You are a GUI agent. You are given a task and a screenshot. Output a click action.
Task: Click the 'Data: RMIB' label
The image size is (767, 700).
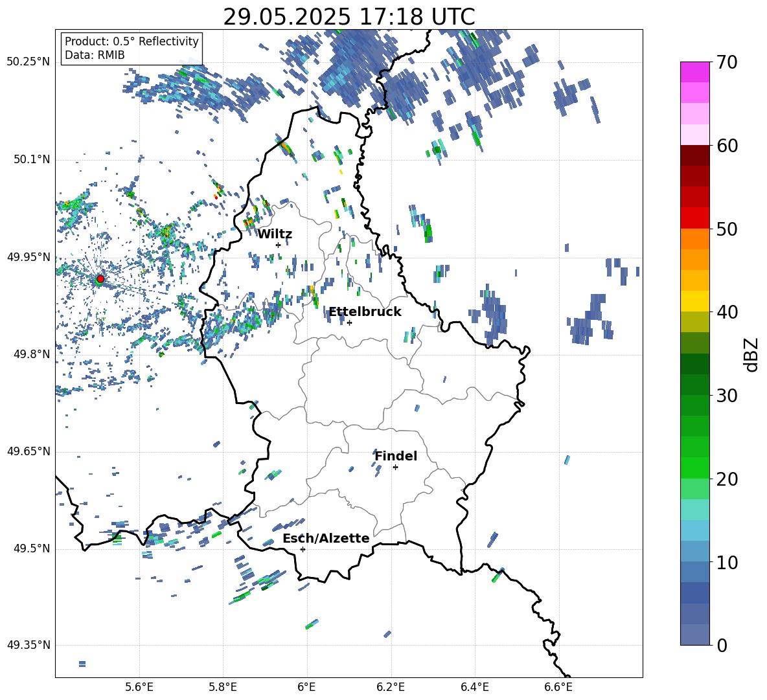(x=95, y=55)
